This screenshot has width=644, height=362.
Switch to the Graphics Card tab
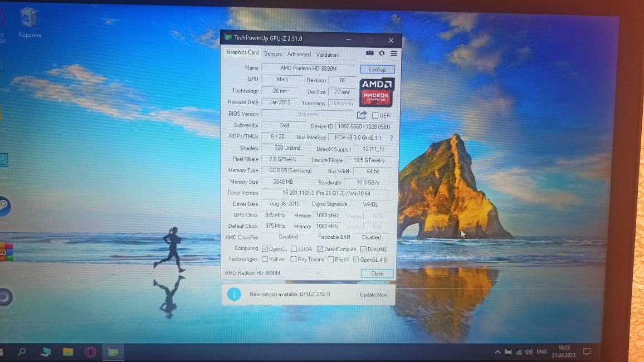[242, 52]
